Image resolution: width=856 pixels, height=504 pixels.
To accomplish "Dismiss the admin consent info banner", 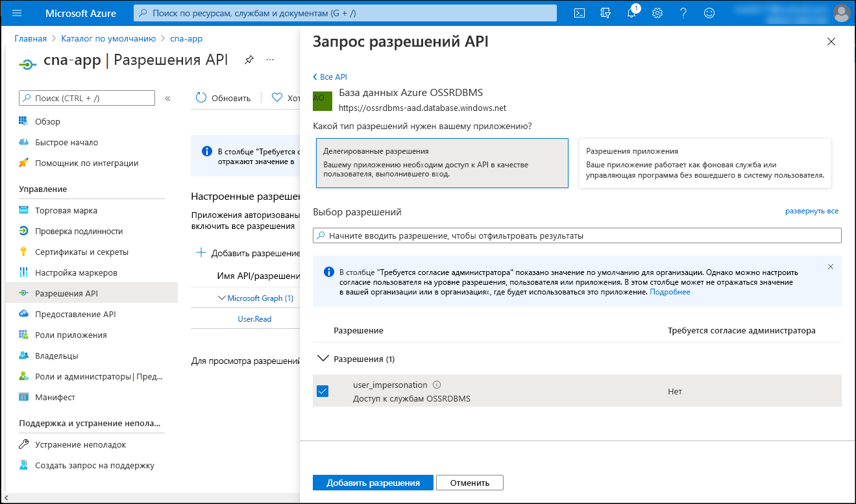I will 831,267.
